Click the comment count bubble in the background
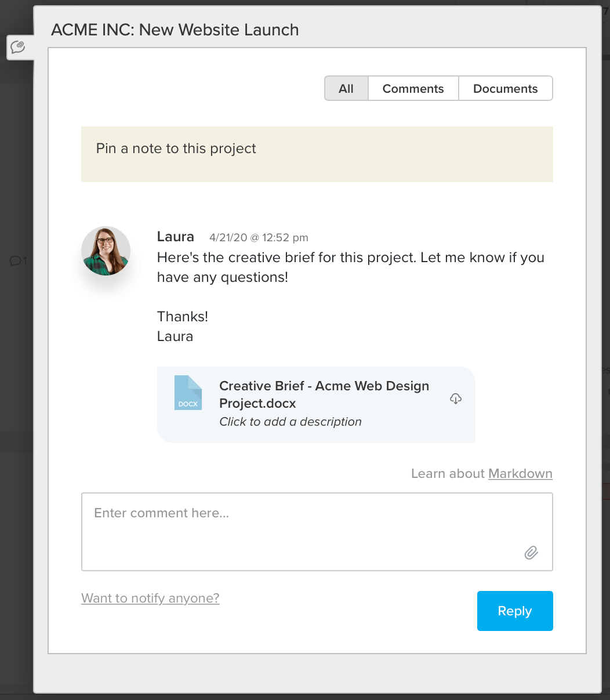This screenshot has width=610, height=700. tap(17, 260)
